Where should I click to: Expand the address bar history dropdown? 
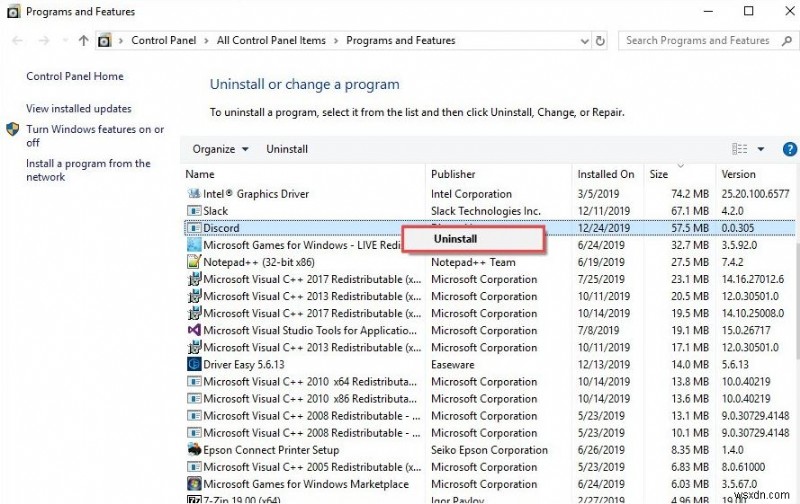click(x=584, y=41)
